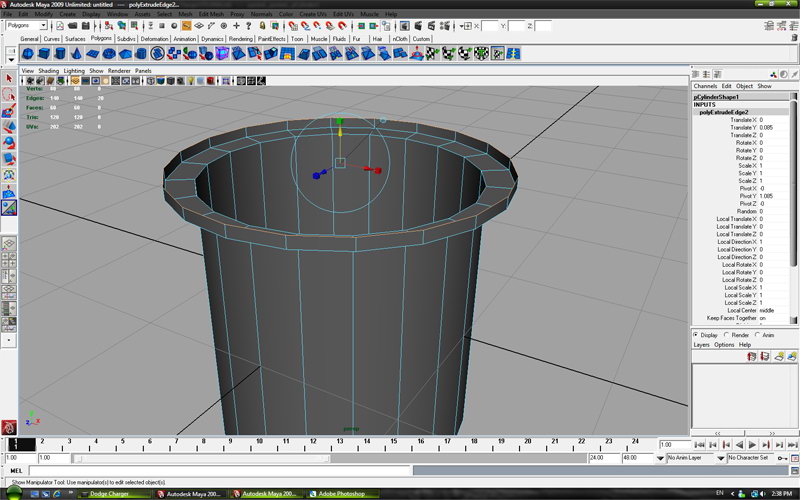Click the polygon cube shelf icon
The height and width of the screenshot is (500, 800).
(x=44, y=54)
